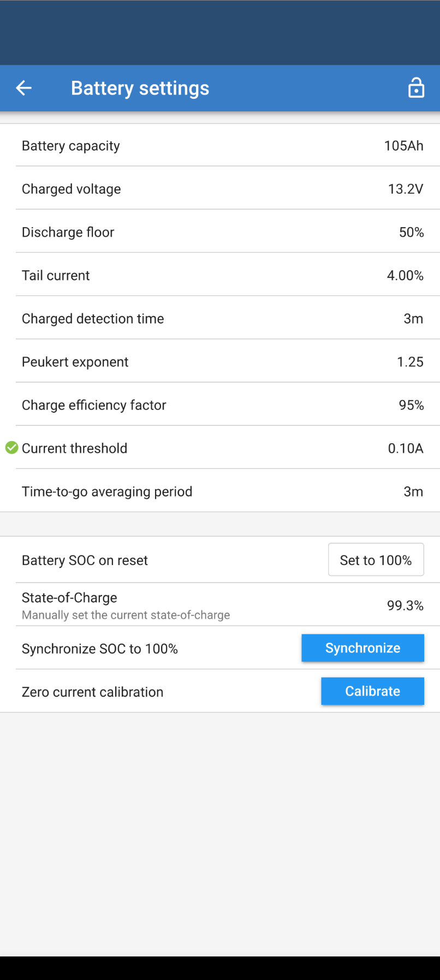
Task: Tap the Synchronize SOC to 100% label
Action: 100,649
